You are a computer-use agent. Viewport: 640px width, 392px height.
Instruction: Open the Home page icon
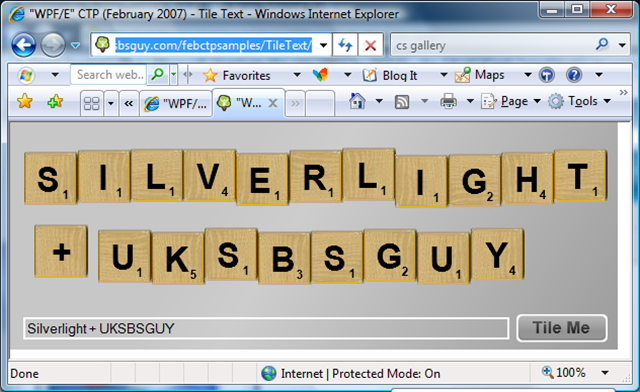(x=357, y=101)
